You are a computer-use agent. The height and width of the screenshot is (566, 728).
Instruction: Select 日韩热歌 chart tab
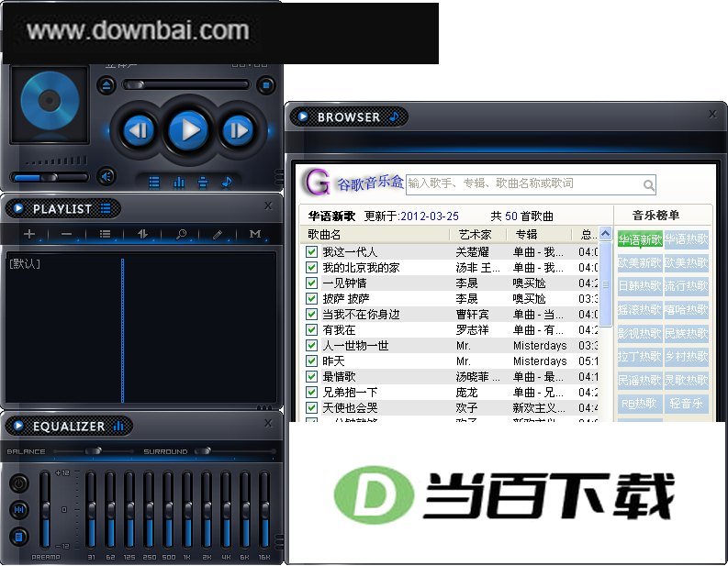coord(640,286)
